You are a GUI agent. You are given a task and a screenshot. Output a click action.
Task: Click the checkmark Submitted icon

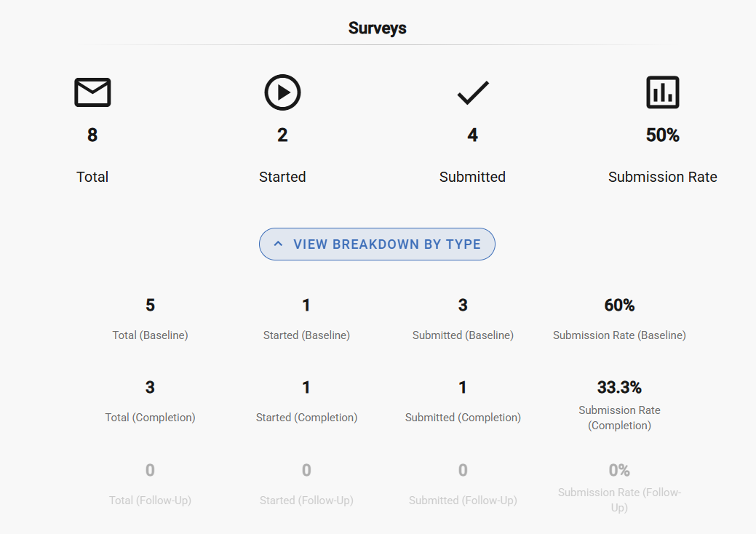tap(472, 92)
